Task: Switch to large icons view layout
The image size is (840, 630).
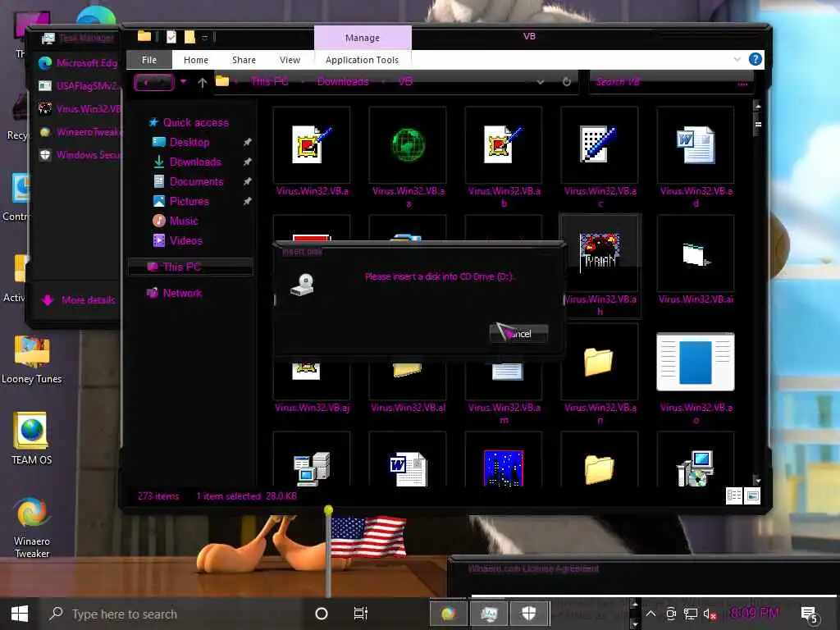Action: click(x=752, y=496)
